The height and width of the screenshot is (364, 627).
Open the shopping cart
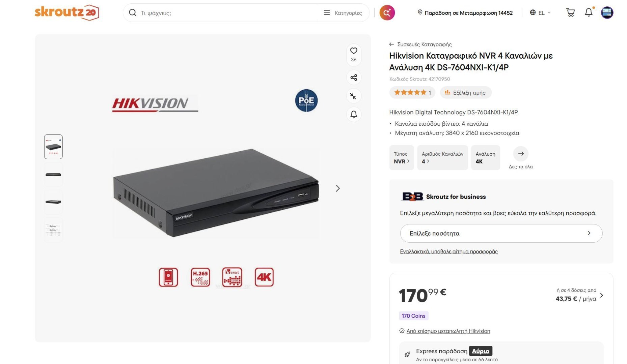pyautogui.click(x=570, y=12)
